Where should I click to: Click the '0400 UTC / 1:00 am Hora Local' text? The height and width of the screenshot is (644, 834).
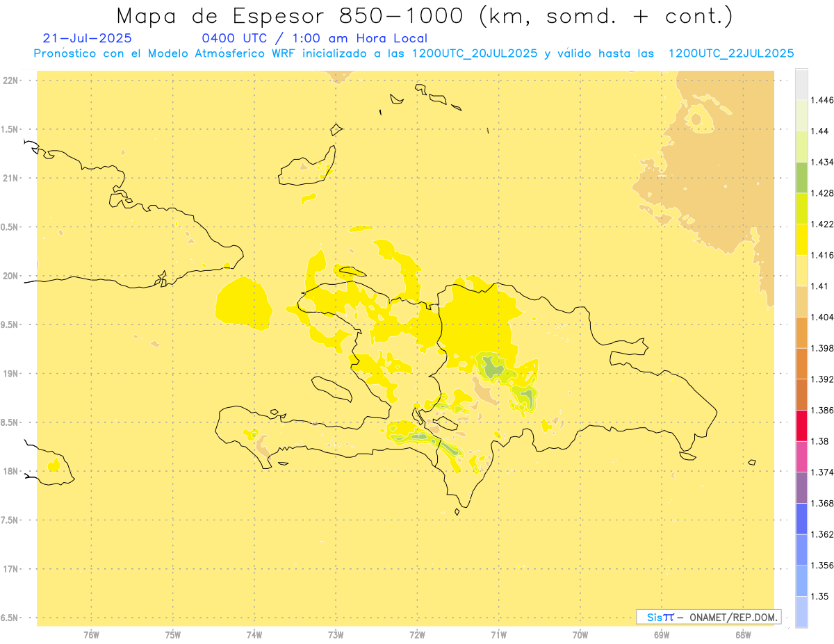tap(314, 39)
